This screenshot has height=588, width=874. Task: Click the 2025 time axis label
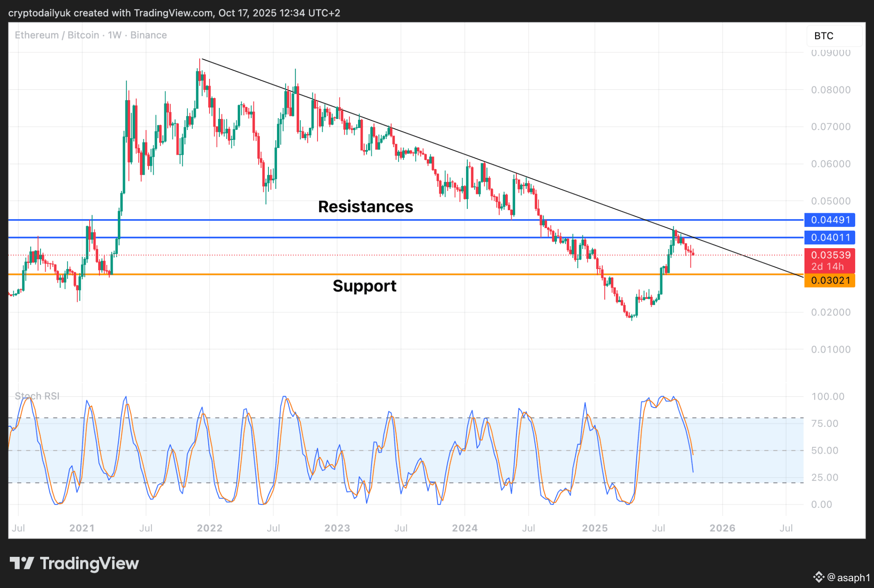[595, 528]
